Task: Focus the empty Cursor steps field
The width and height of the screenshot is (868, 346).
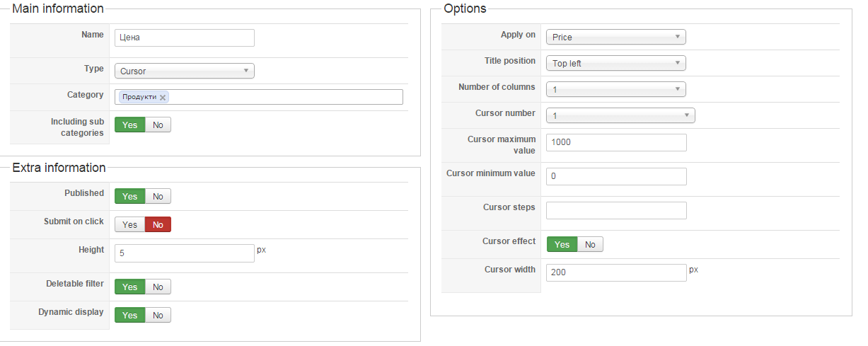Action: click(x=615, y=210)
